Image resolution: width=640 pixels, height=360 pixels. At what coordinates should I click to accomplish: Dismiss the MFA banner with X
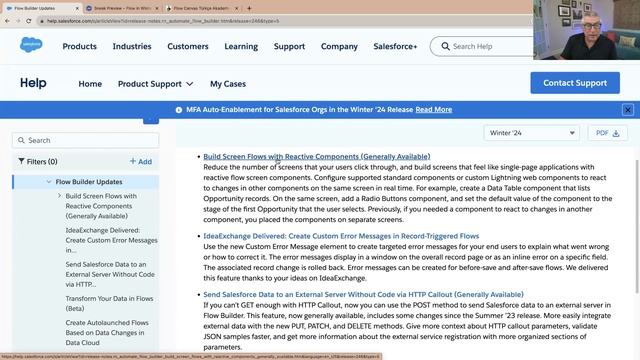(x=628, y=109)
